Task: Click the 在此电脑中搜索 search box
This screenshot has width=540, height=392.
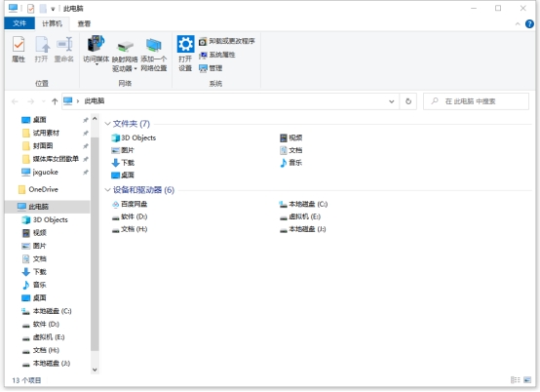Action: point(476,101)
